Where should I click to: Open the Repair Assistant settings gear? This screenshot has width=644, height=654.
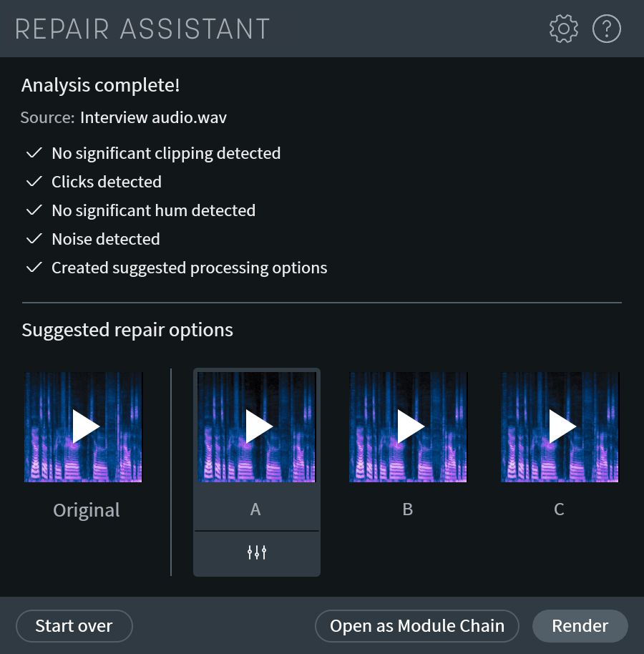pos(563,29)
